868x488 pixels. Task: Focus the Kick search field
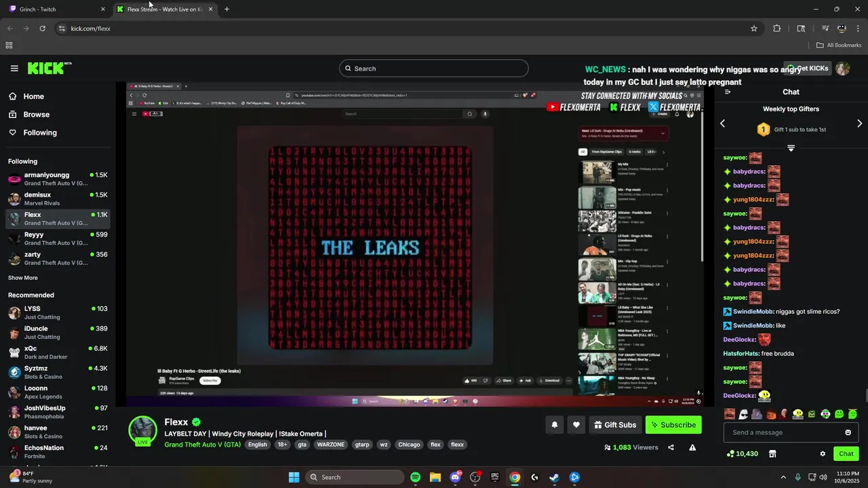[x=434, y=68]
